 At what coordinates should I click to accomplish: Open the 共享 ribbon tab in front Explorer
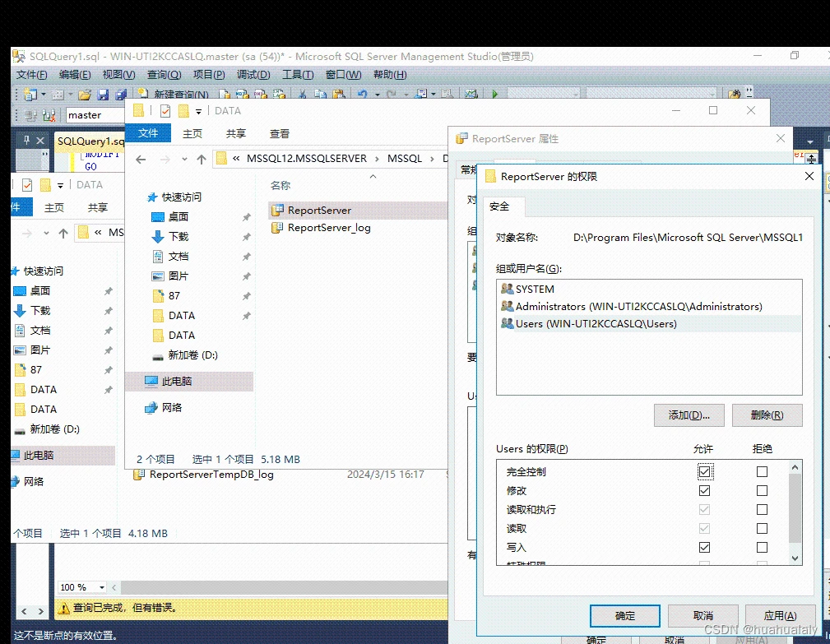click(235, 133)
